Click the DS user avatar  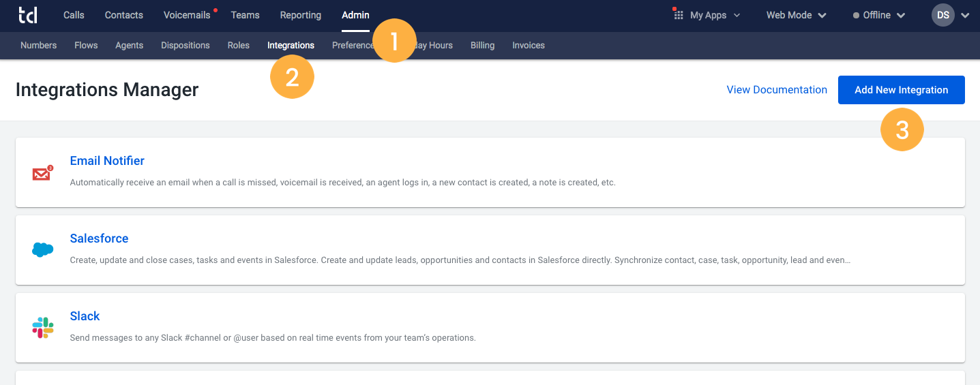coord(943,15)
